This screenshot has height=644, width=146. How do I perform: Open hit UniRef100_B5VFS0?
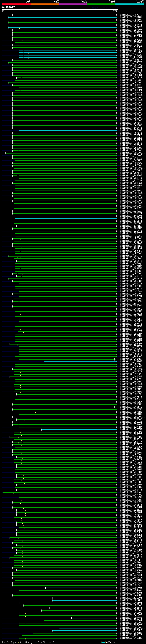pyautogui.click(x=131, y=50)
